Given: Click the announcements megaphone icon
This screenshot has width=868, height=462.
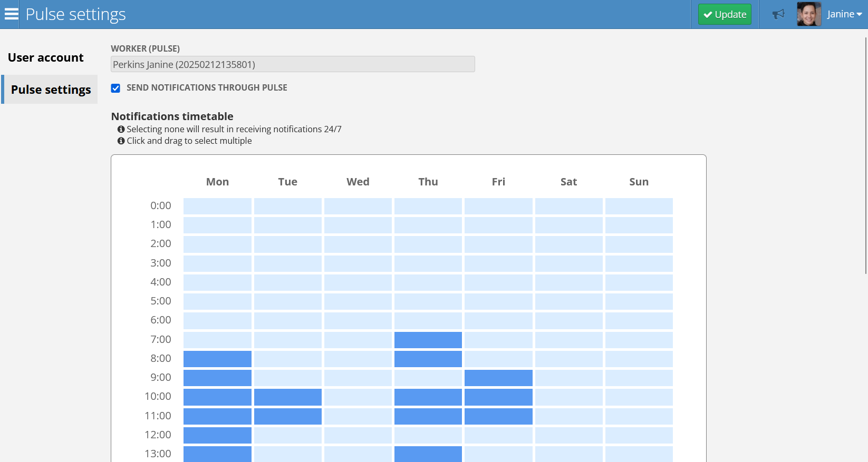Looking at the screenshot, I should pos(778,14).
